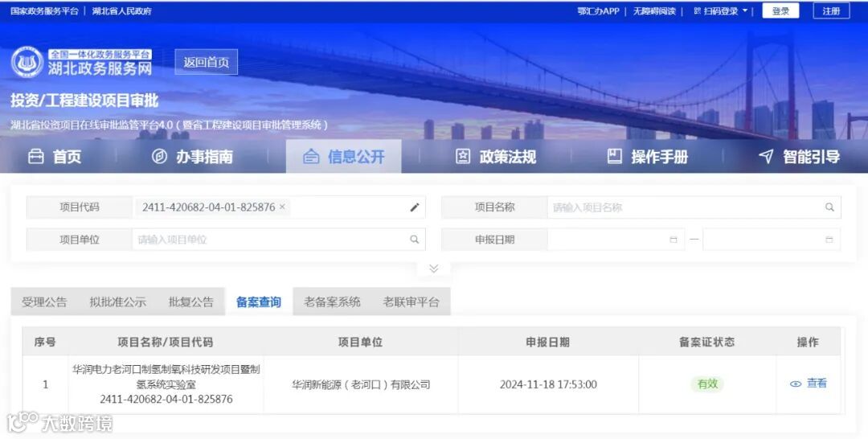The height and width of the screenshot is (439, 868).
Task: Click 查看 link for the project row
Action: (817, 383)
